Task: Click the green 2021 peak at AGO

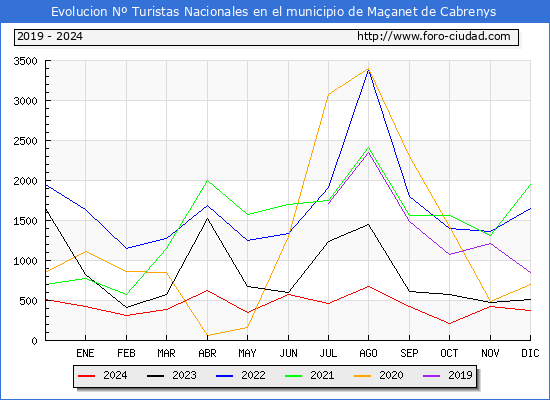Action: point(368,147)
